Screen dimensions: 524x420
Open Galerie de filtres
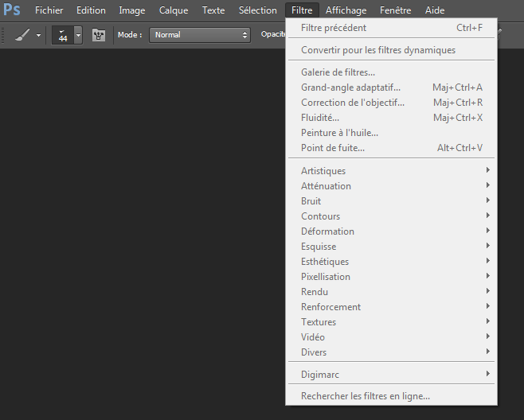pos(391,72)
